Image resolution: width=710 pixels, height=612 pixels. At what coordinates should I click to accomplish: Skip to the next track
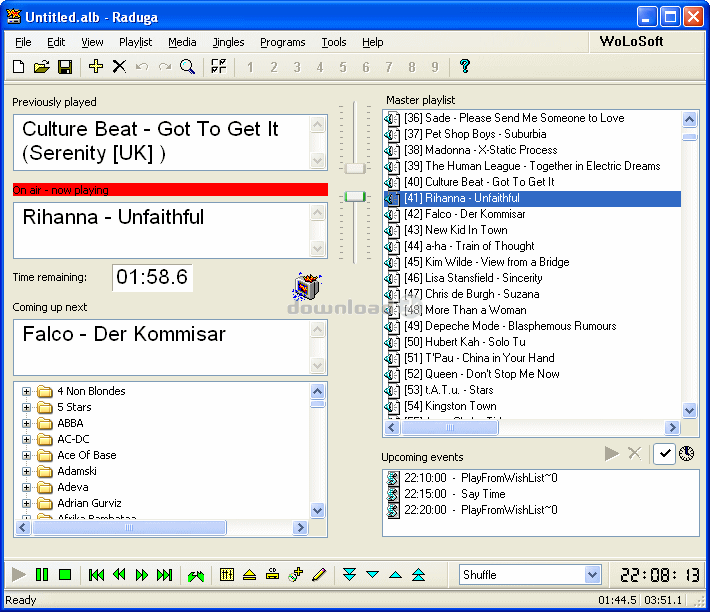coord(164,575)
